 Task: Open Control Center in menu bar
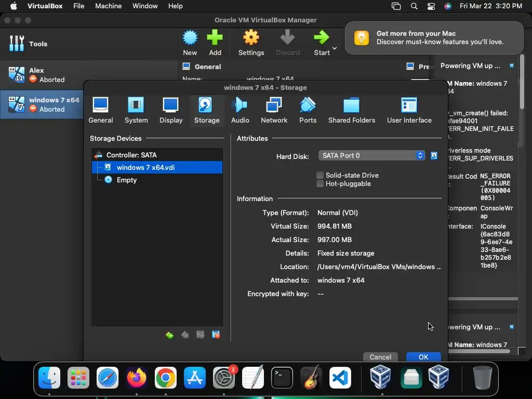[431, 6]
